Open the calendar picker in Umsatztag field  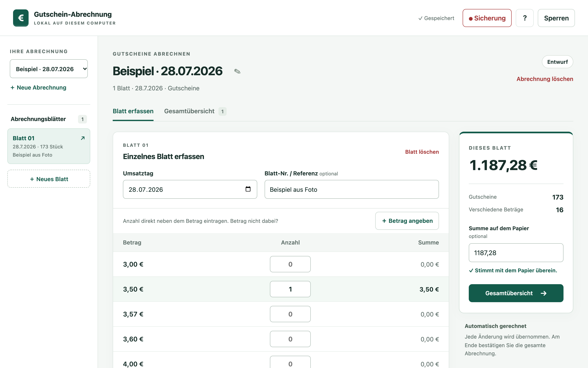pos(248,189)
